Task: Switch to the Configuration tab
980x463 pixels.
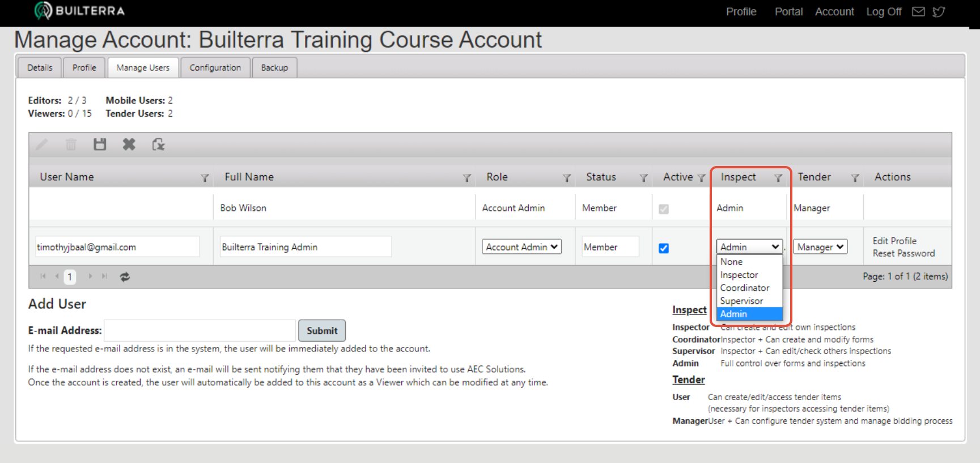Action: (x=215, y=67)
